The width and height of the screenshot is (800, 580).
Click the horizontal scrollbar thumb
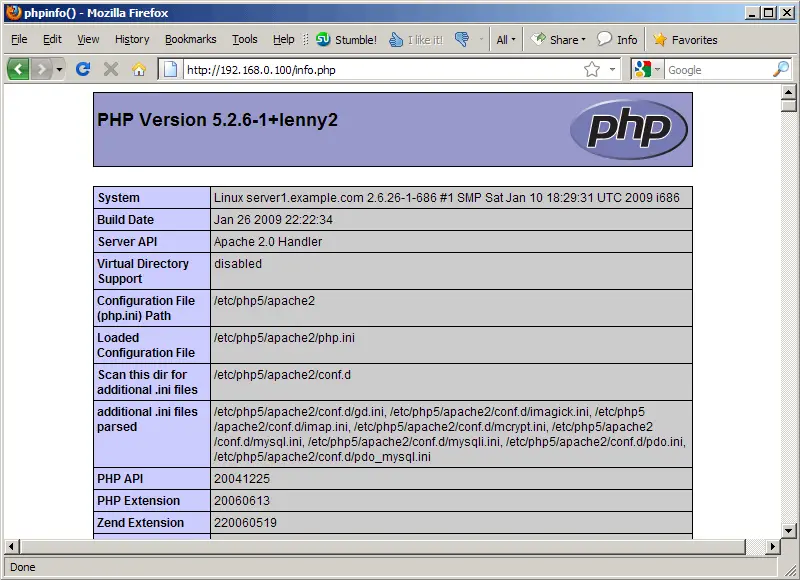tap(383, 546)
